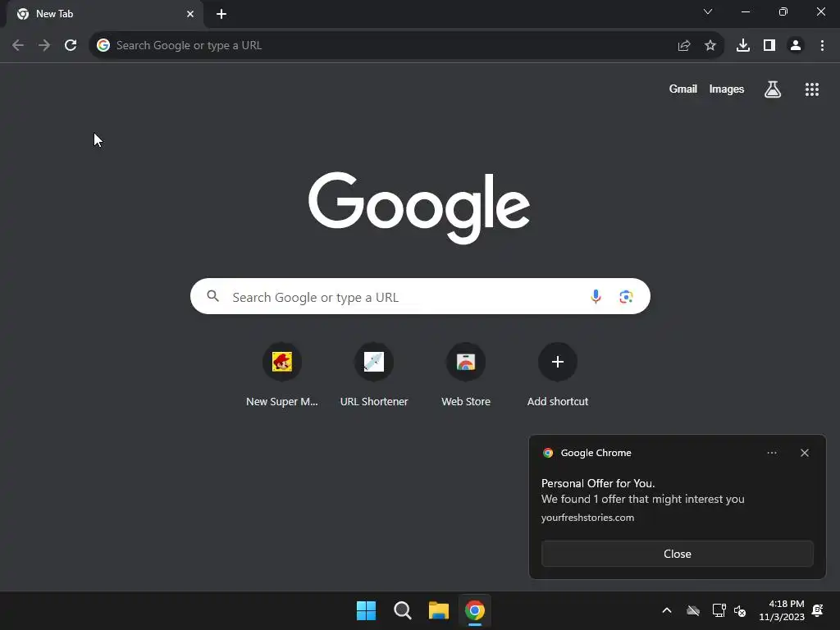Open Gmail link
840x630 pixels.
(683, 89)
